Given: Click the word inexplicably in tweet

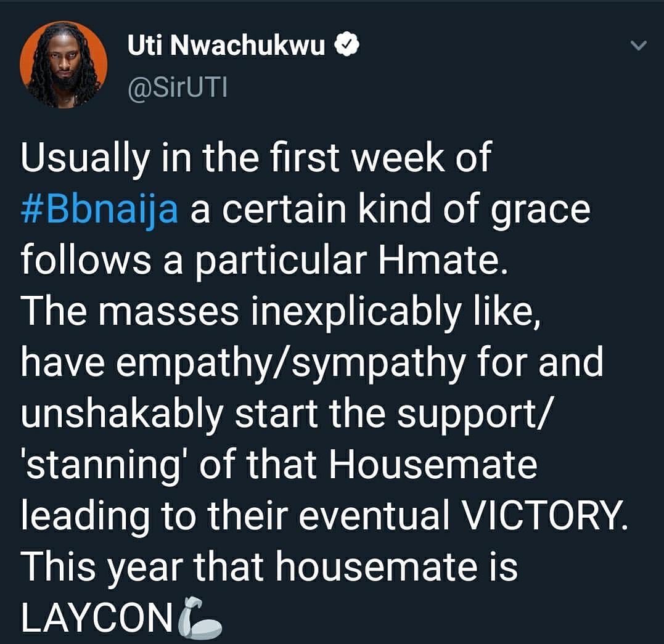Looking at the screenshot, I should pyautogui.click(x=355, y=312).
